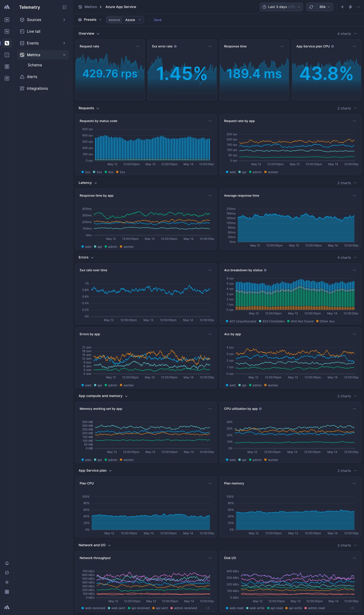Open the command shortcut icon in rail

7,592
